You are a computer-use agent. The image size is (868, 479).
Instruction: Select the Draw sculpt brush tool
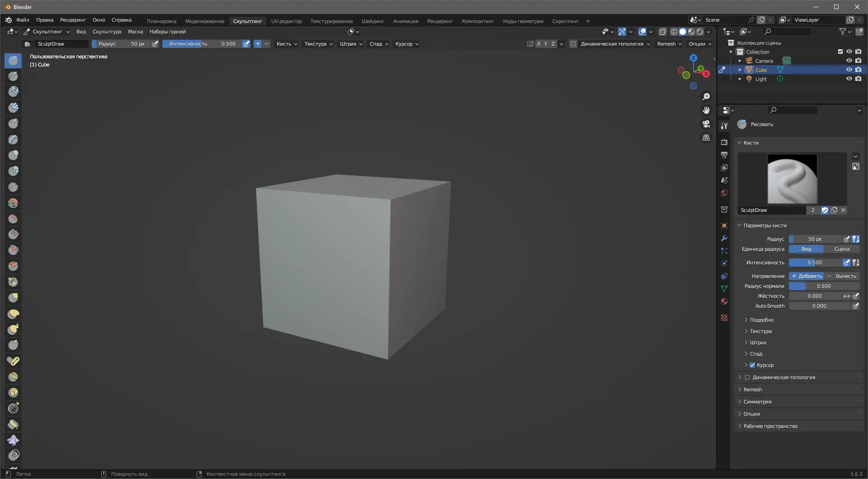(13, 61)
